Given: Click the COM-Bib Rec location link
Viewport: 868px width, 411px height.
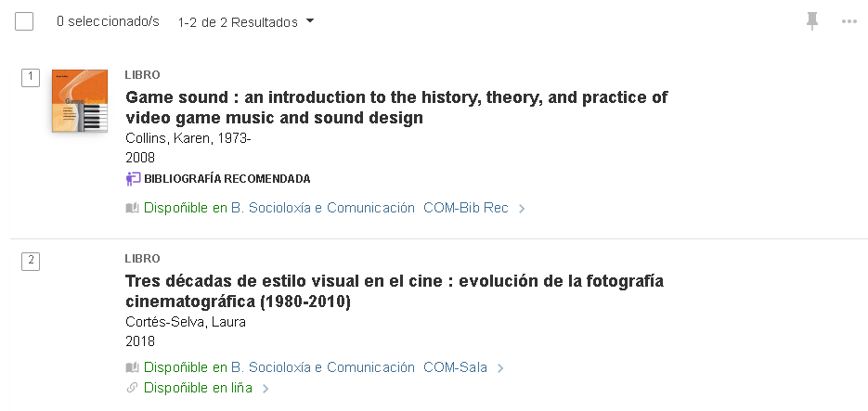Looking at the screenshot, I should pyautogui.click(x=465, y=209).
